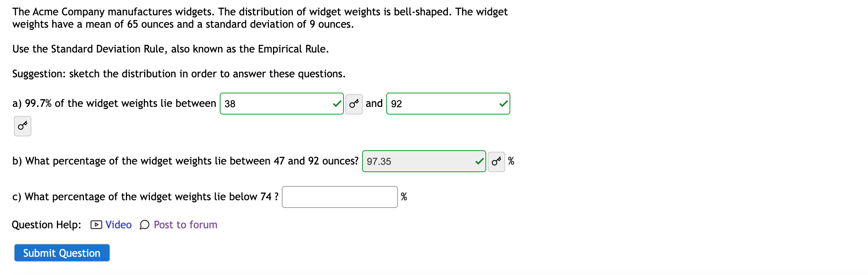Click the sigma icon beside the 97.35 answer

point(496,161)
